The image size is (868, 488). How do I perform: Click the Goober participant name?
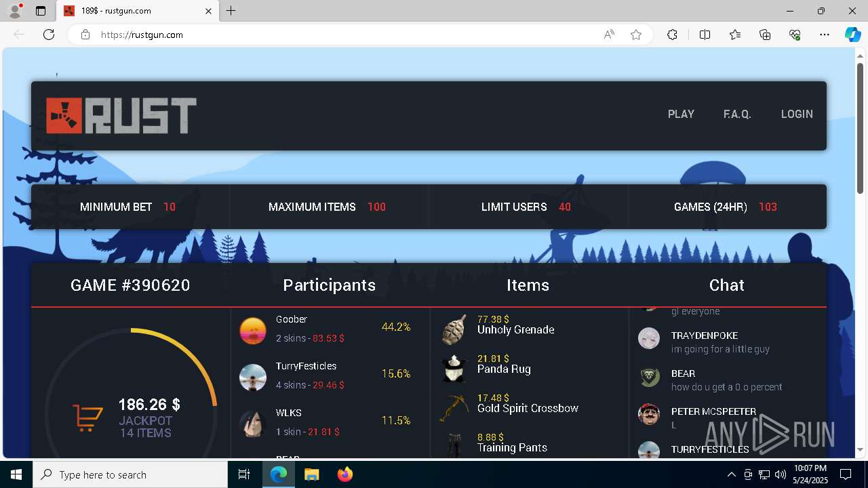(x=292, y=319)
